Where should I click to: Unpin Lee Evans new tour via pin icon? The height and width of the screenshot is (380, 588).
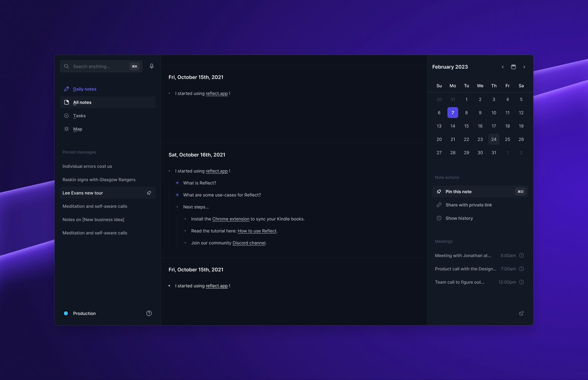click(x=149, y=193)
